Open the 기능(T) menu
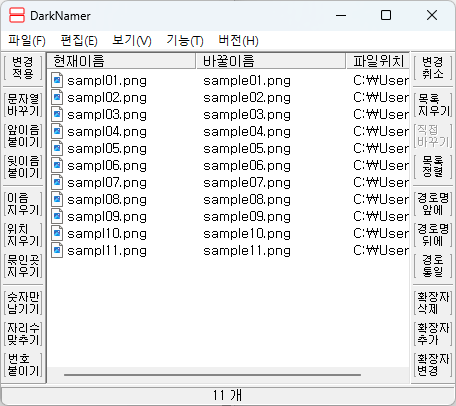This screenshot has width=456, height=406. pos(185,41)
